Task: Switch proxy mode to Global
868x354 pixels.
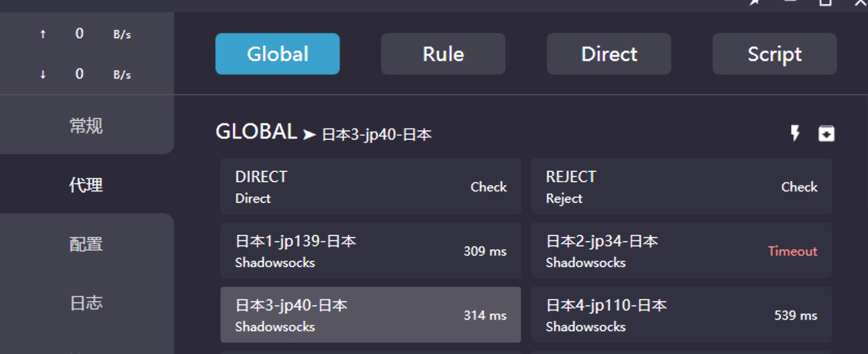Action: [x=278, y=54]
